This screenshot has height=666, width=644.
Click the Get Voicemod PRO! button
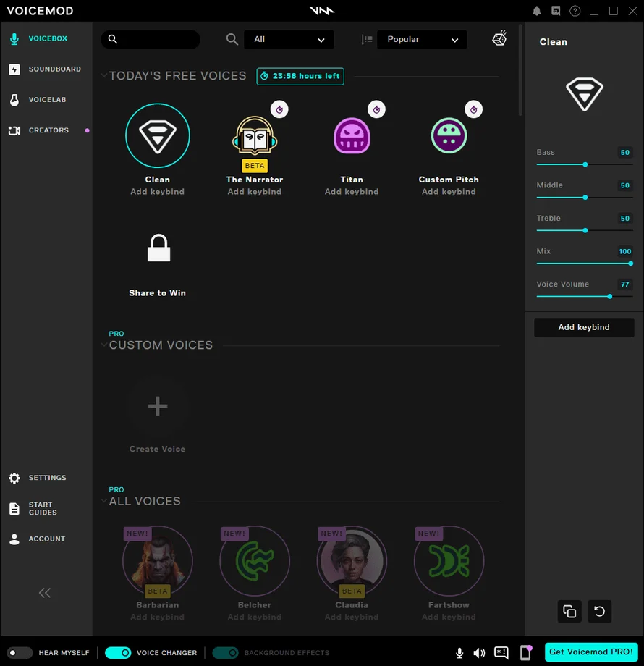point(590,652)
